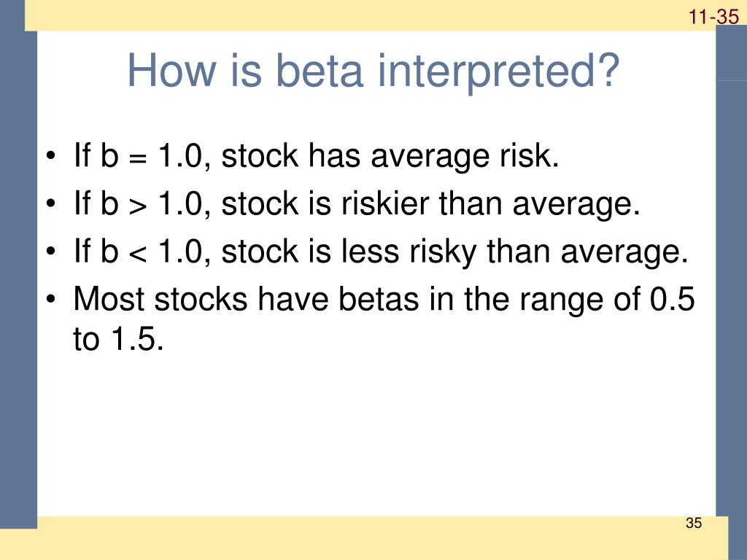
Task: Click the word "beta" in the title
Action: [320, 71]
